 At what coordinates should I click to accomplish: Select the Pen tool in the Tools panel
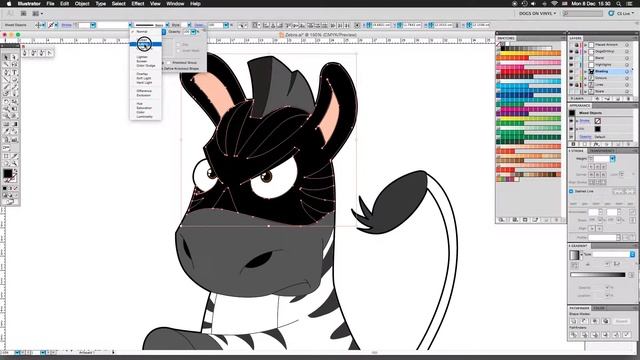click(x=6, y=73)
